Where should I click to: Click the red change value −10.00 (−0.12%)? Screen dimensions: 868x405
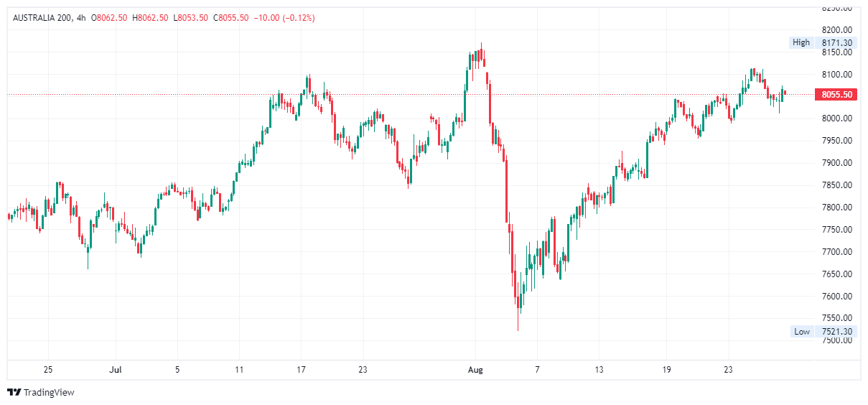tap(281, 18)
